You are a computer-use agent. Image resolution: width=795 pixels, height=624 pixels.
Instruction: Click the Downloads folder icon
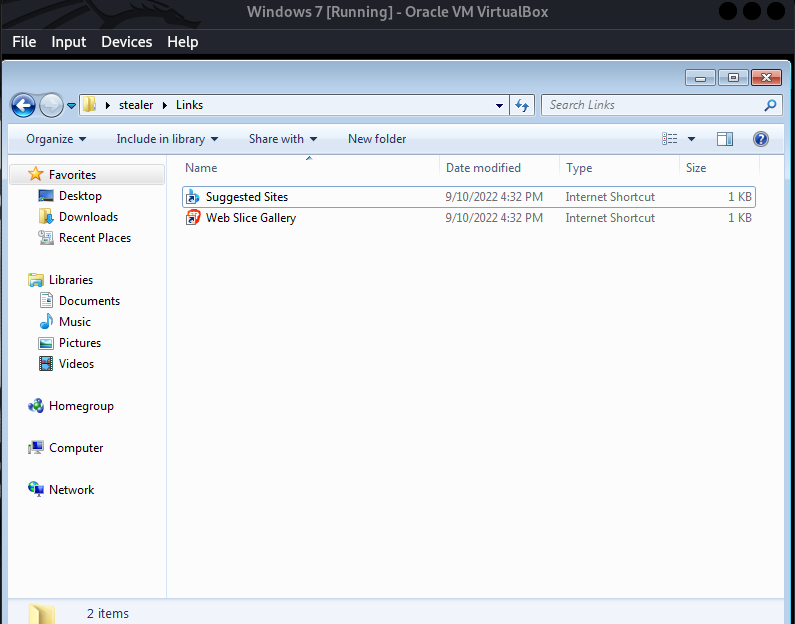click(x=46, y=216)
